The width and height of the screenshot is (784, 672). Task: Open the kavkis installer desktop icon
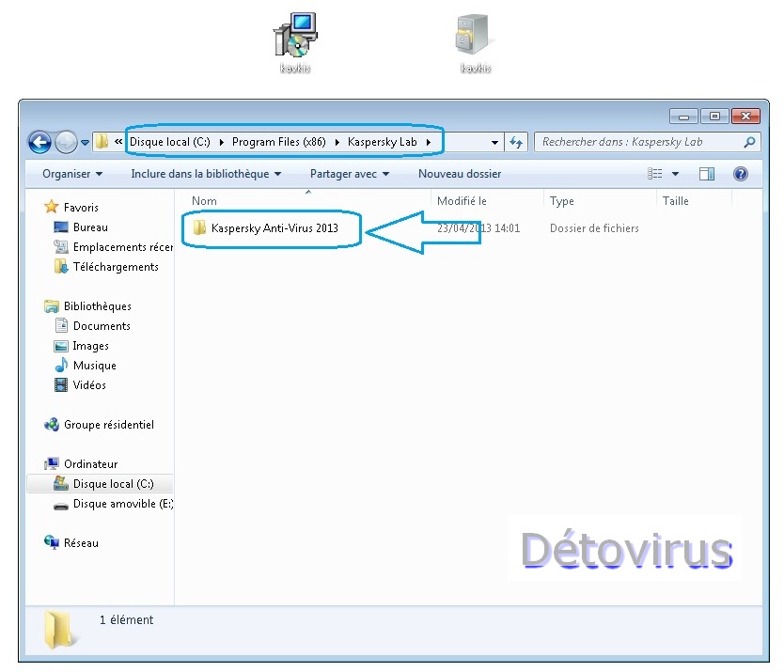[295, 42]
